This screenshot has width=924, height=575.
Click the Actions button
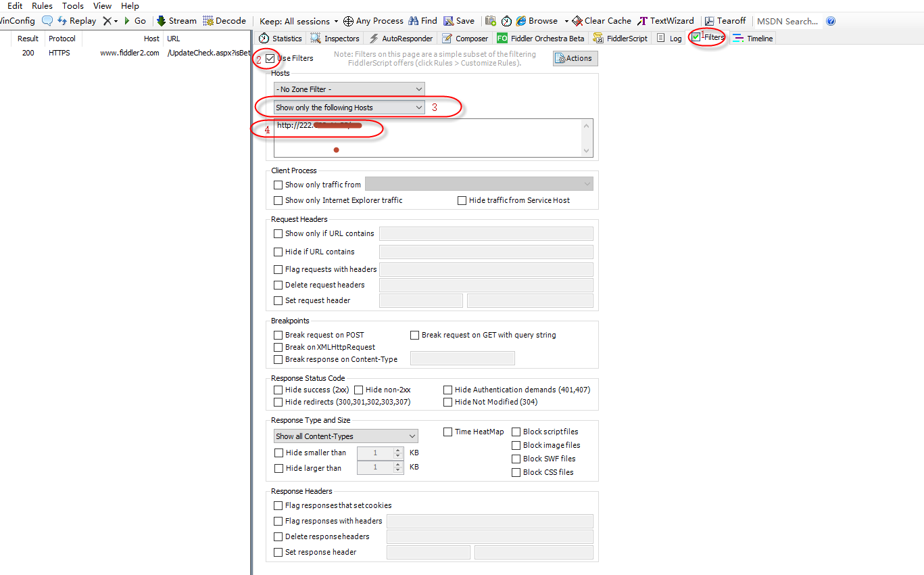pos(575,58)
